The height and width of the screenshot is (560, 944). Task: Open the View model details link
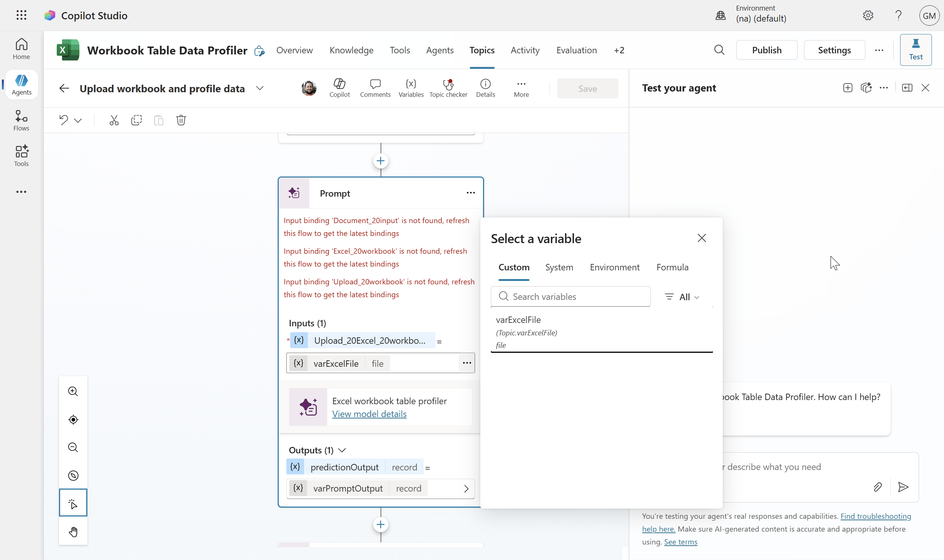pyautogui.click(x=369, y=414)
